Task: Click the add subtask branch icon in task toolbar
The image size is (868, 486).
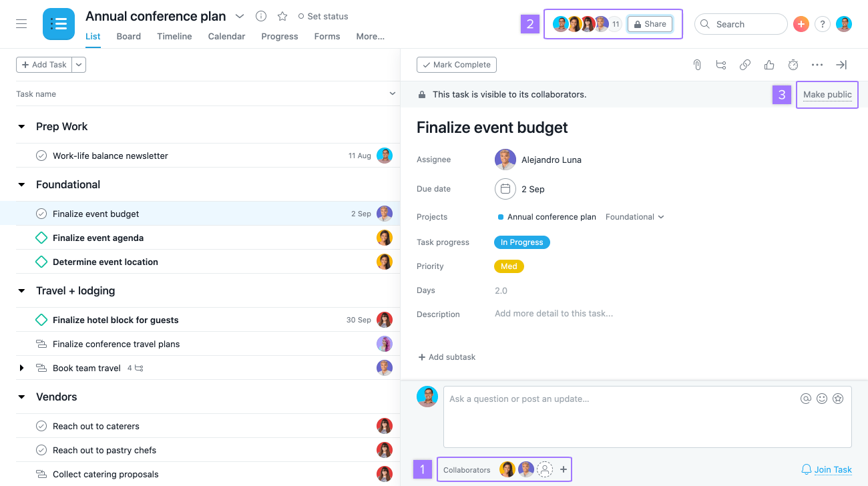Action: (721, 65)
